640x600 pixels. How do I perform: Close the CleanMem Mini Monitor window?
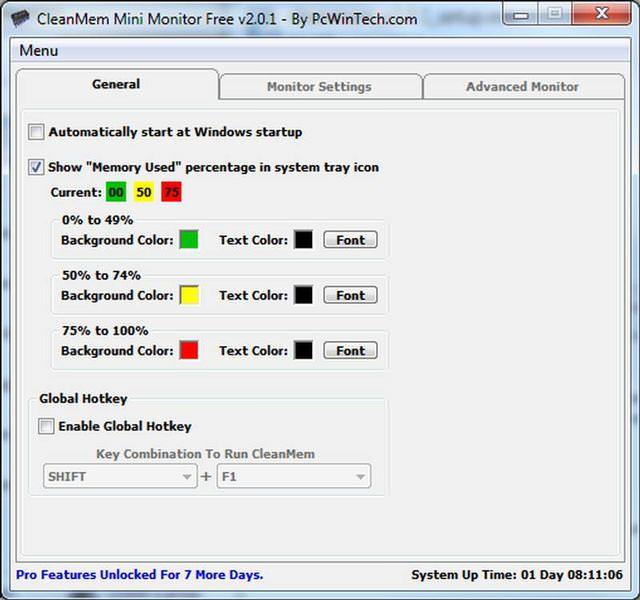point(602,14)
